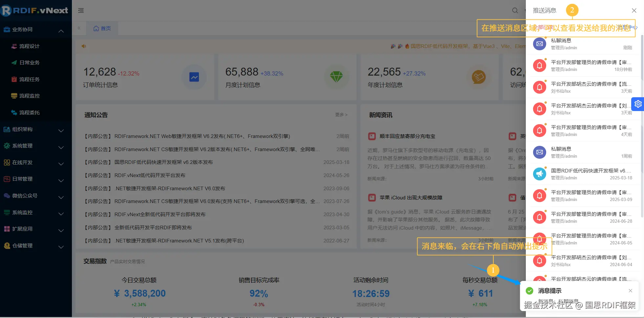Click the 销售目标完成率 92% progress indicator
This screenshot has height=318, width=644.
[259, 293]
